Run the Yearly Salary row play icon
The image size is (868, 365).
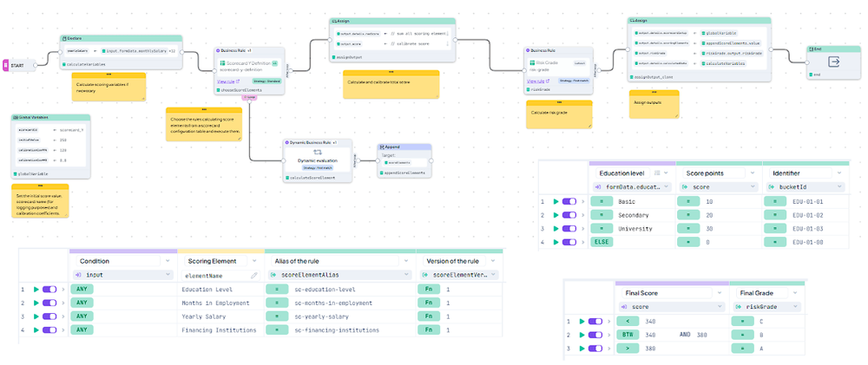[x=36, y=316]
